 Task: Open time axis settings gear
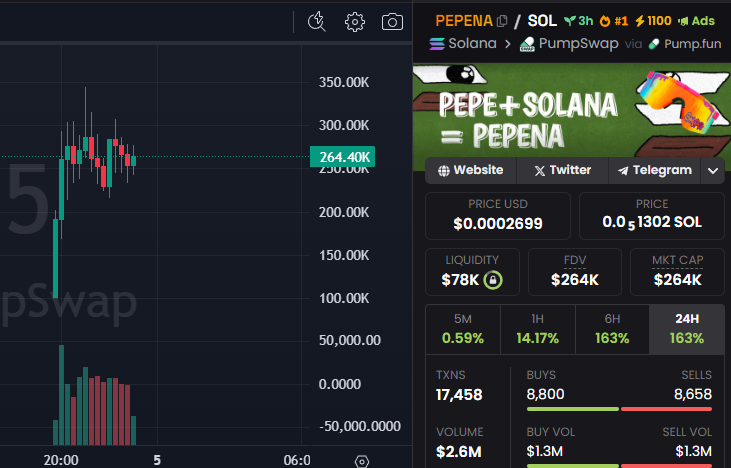(x=362, y=461)
